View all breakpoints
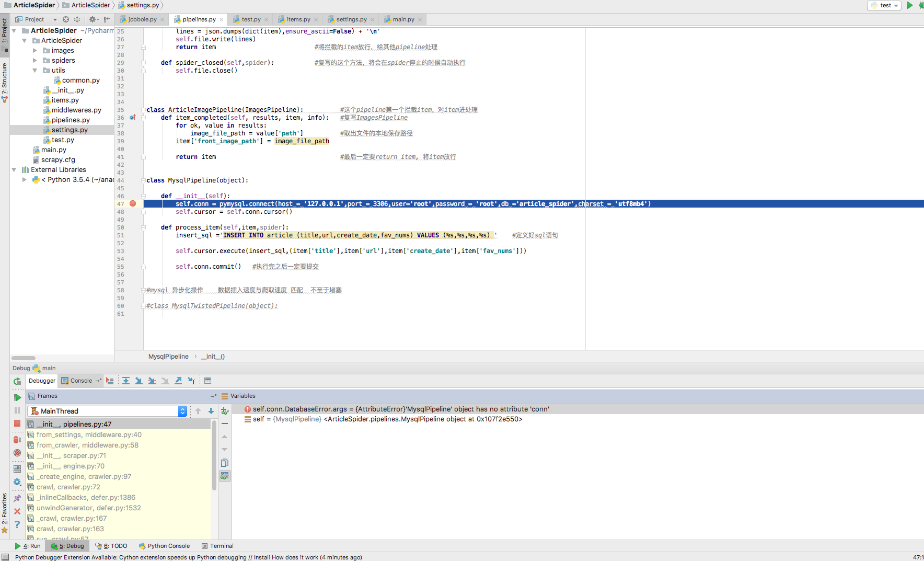The width and height of the screenshot is (924, 561). coord(17,440)
